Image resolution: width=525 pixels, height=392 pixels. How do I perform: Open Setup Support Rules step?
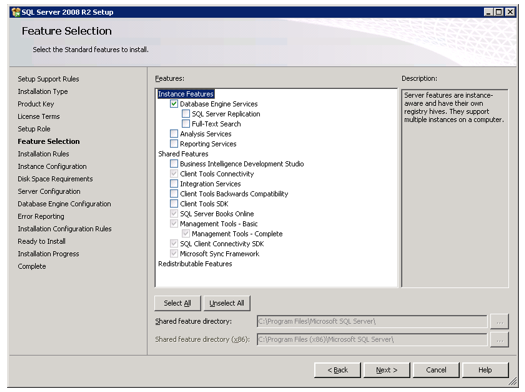(49, 79)
